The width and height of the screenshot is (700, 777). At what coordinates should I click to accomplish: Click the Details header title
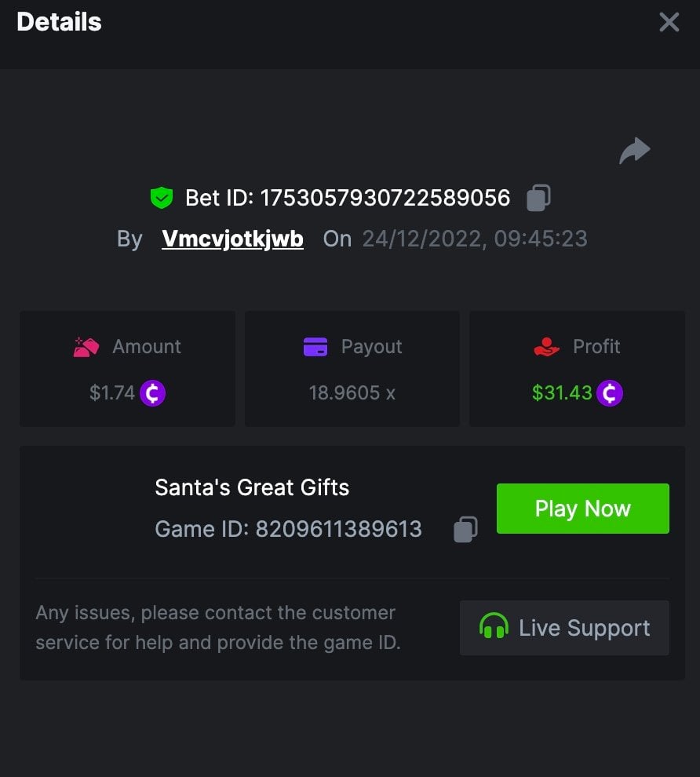click(59, 22)
